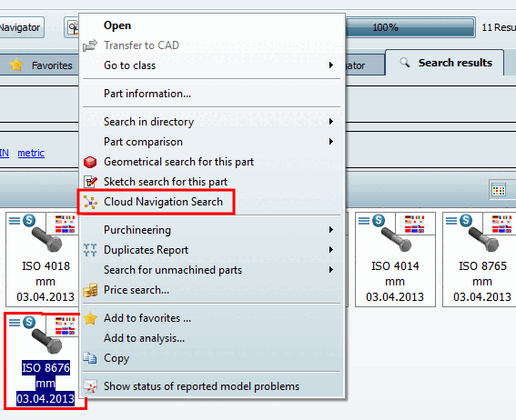This screenshot has width=516, height=420.
Task: Click the star icon beside Add to favorites
Action: [90, 318]
